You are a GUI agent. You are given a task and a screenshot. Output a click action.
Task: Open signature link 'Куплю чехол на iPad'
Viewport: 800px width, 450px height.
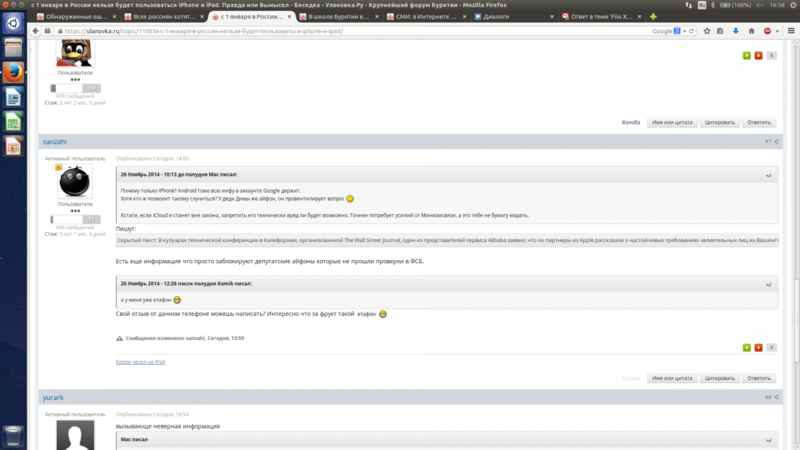click(140, 362)
